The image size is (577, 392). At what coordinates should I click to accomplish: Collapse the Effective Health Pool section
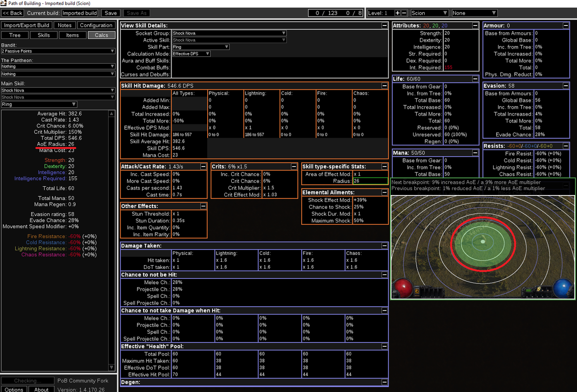point(385,346)
